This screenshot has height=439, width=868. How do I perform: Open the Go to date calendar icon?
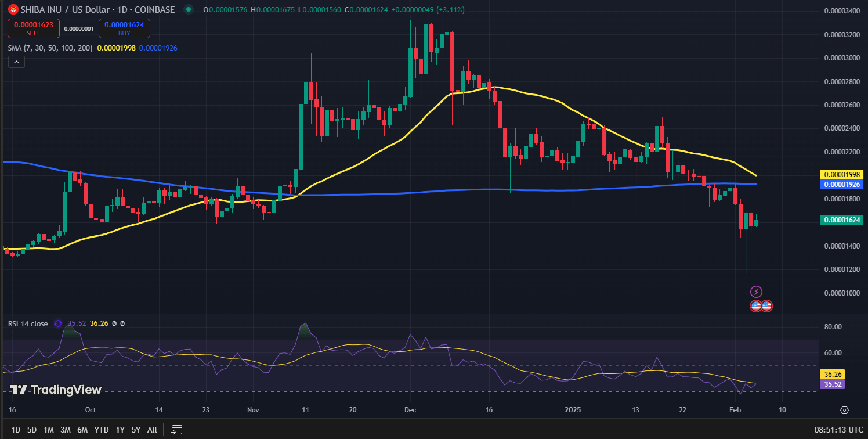pyautogui.click(x=177, y=430)
